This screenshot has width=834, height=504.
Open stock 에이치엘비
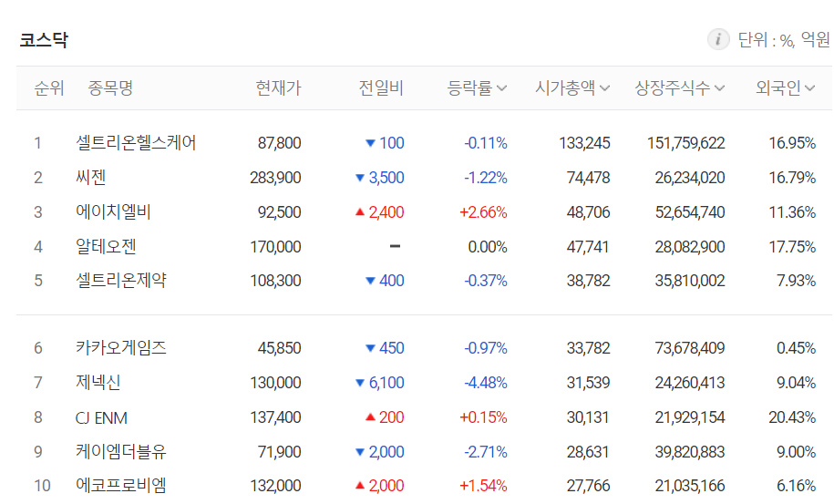[113, 212]
